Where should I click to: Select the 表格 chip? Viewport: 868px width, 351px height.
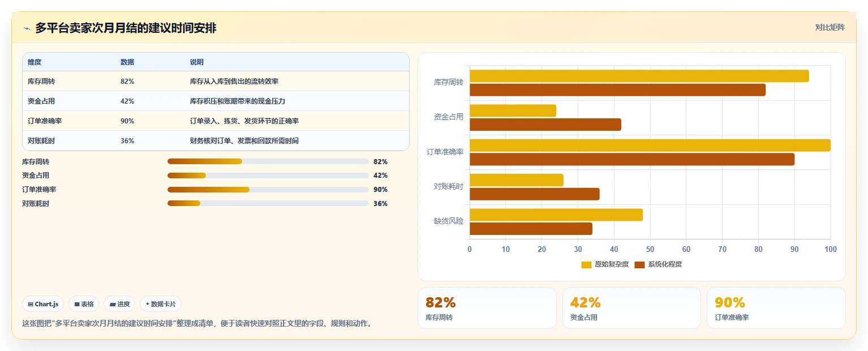coord(84,304)
